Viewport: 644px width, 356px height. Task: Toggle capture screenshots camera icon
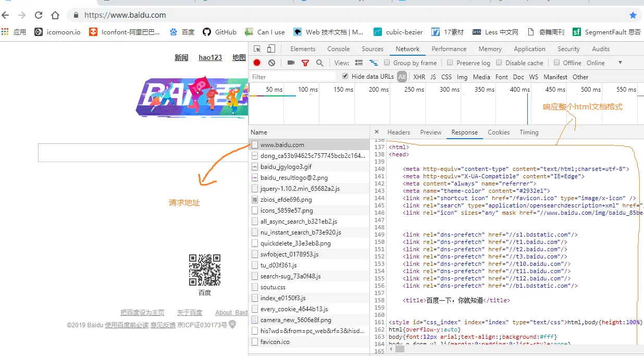(291, 63)
